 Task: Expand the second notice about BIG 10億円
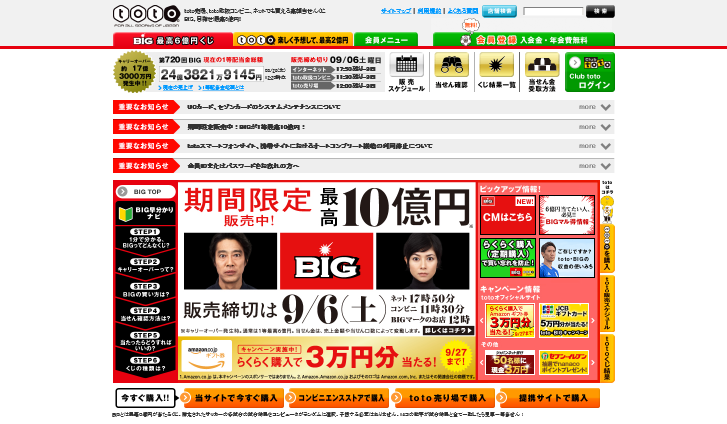click(x=364, y=127)
